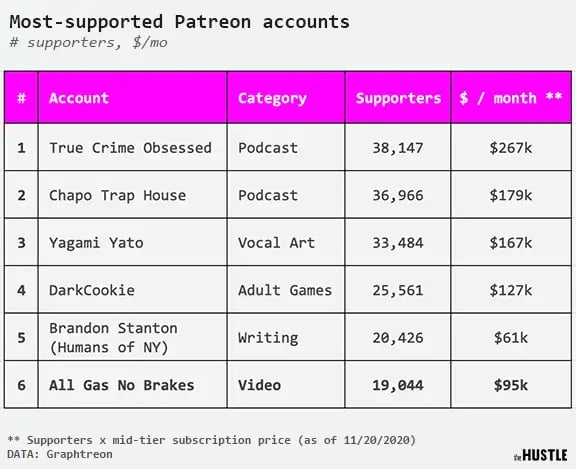This screenshot has width=576, height=469.
Task: Click the # column header
Action: (21, 98)
